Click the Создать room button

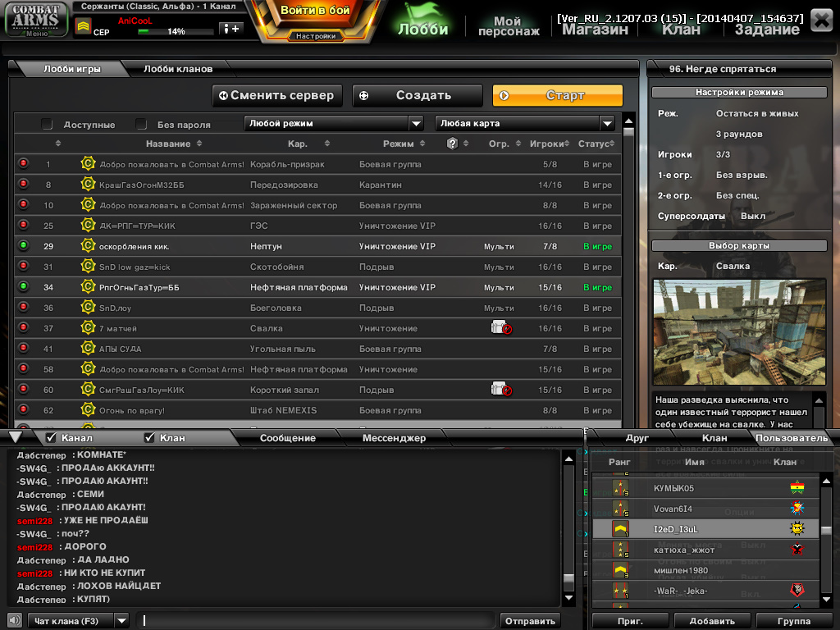tap(418, 95)
